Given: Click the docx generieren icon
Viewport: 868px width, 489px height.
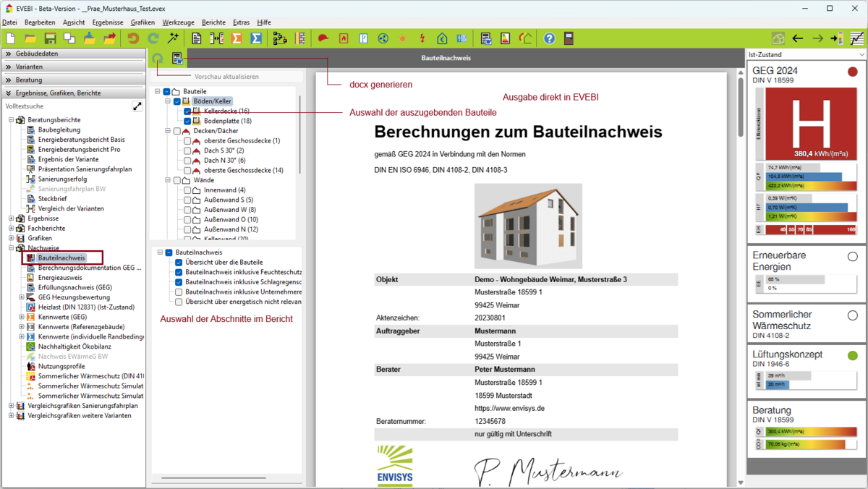Looking at the screenshot, I should [177, 59].
